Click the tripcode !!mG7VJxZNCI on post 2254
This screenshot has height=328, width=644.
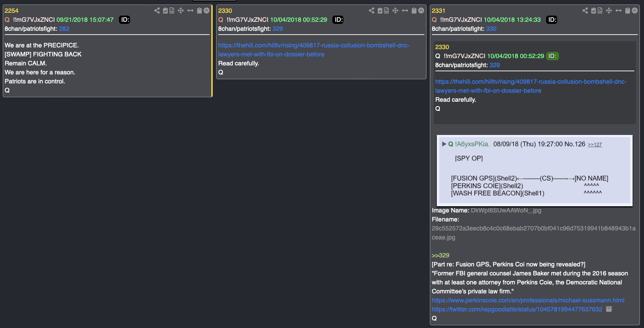34,20
